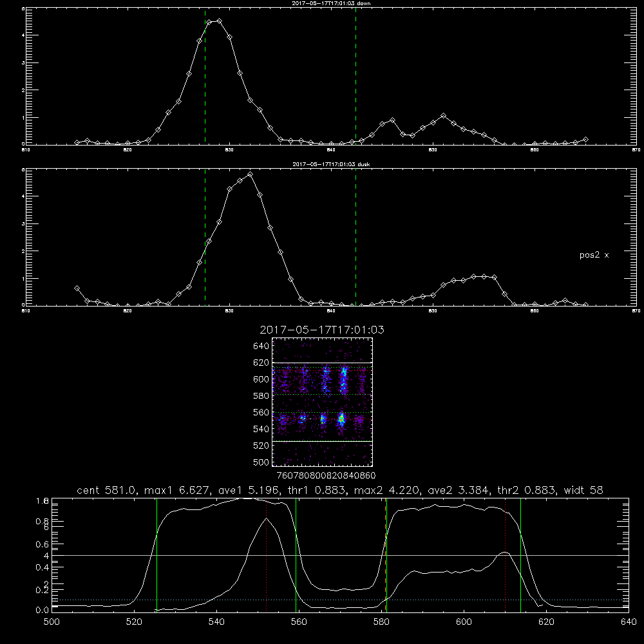Select the 'pos2 x' label in dusk plot
This screenshot has width=644, height=644.
(594, 255)
